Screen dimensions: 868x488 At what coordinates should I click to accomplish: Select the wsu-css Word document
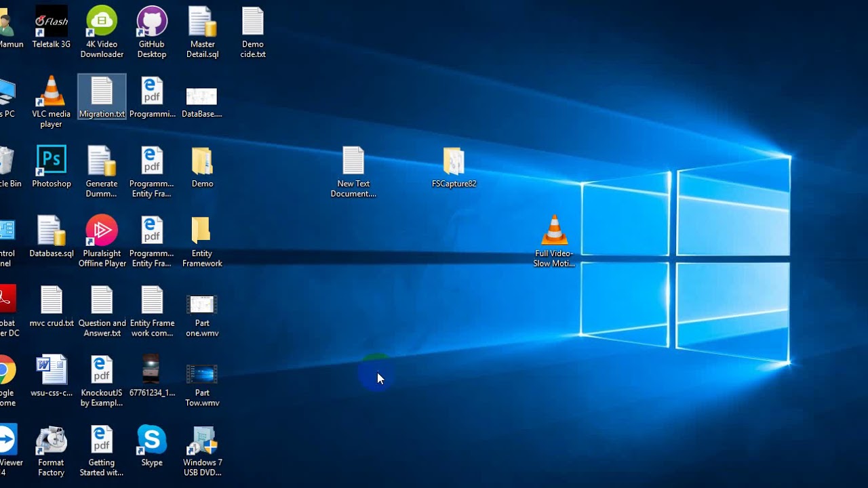(x=52, y=376)
